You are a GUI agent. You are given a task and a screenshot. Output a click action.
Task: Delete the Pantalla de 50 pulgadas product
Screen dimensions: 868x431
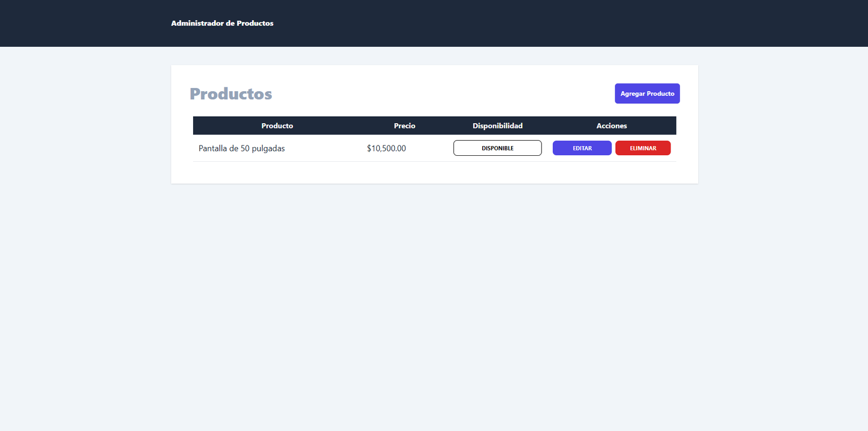pos(642,148)
